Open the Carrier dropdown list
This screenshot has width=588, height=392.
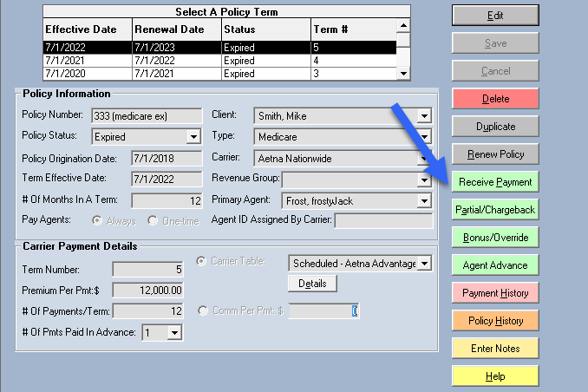(424, 159)
